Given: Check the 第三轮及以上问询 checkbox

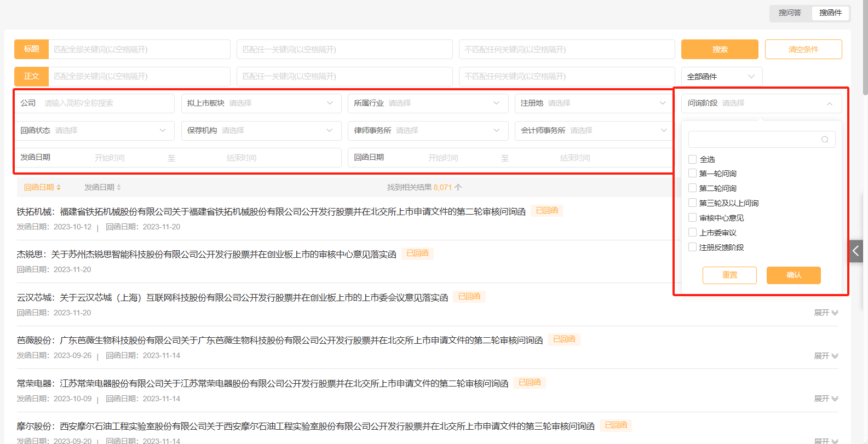Looking at the screenshot, I should point(692,203).
